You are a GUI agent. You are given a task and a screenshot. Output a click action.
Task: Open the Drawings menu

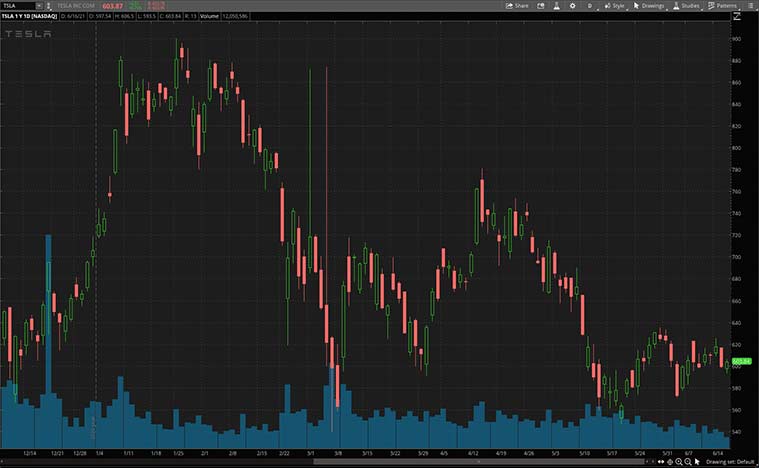(650, 6)
